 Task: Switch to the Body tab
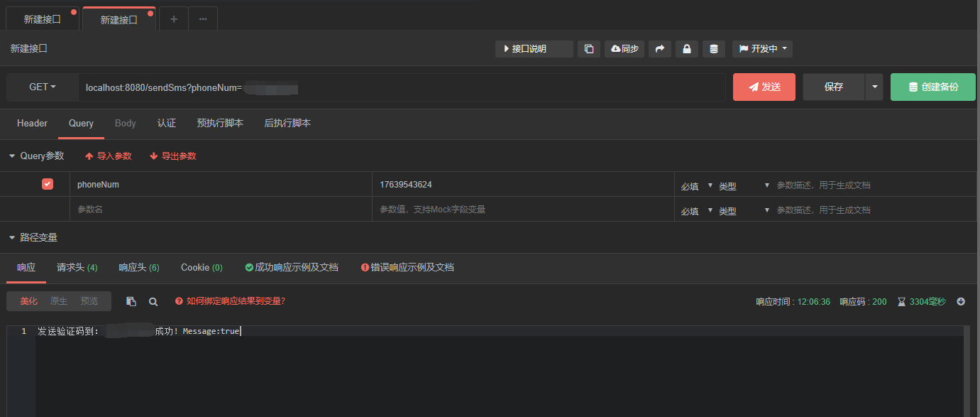[x=125, y=123]
